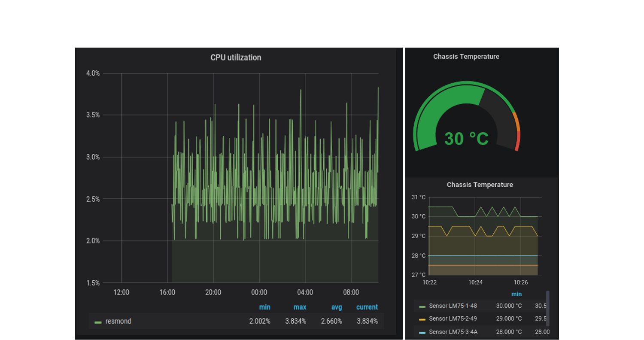Toggle Sensor LM75-3-4A series in legend
Viewport: 644px width, 340px height.
click(453, 331)
